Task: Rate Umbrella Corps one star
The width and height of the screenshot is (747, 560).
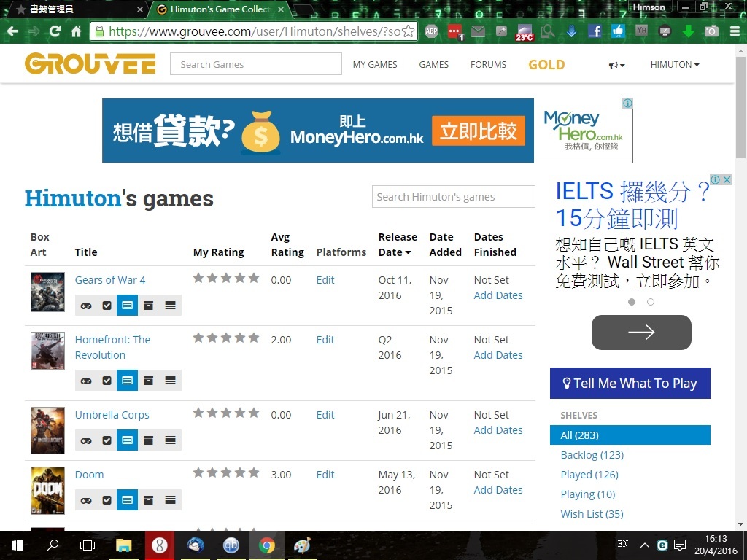Action: click(x=198, y=413)
